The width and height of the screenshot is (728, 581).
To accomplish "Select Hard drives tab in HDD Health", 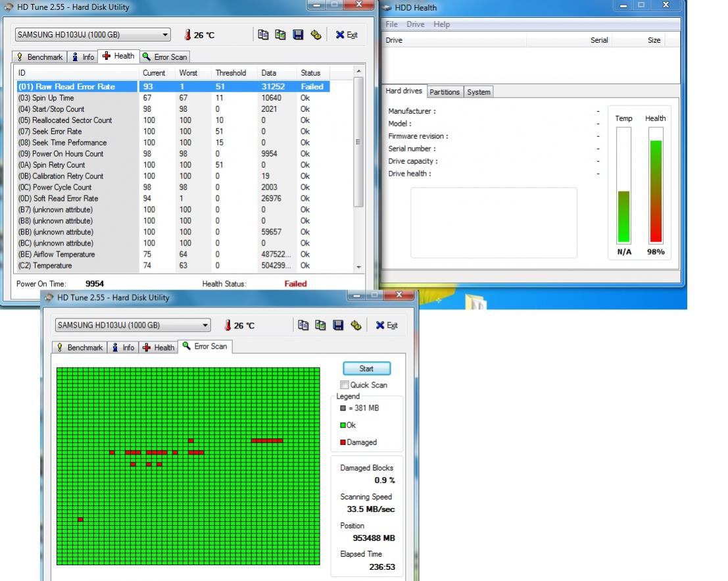I will pos(404,91).
